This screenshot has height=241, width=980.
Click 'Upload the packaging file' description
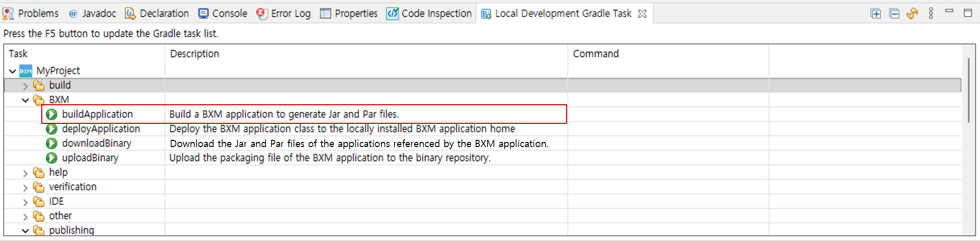(330, 157)
